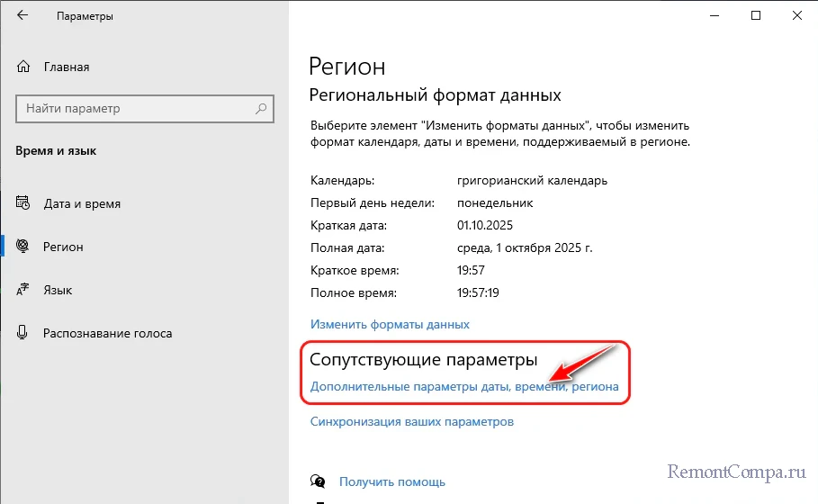Image resolution: width=818 pixels, height=504 pixels.
Task: Click the Получить помощь chat icon
Action: tap(317, 481)
